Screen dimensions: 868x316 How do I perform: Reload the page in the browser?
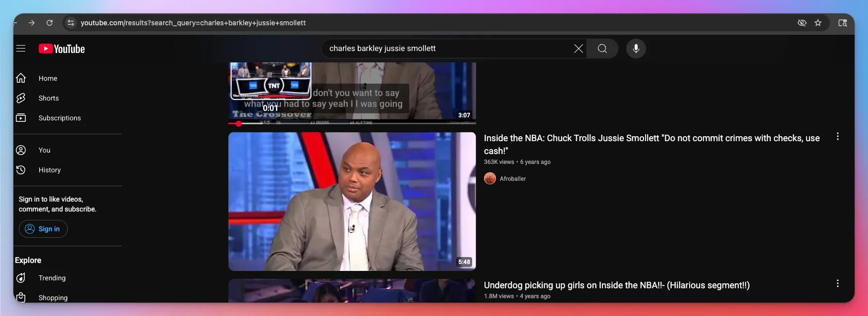(x=50, y=23)
